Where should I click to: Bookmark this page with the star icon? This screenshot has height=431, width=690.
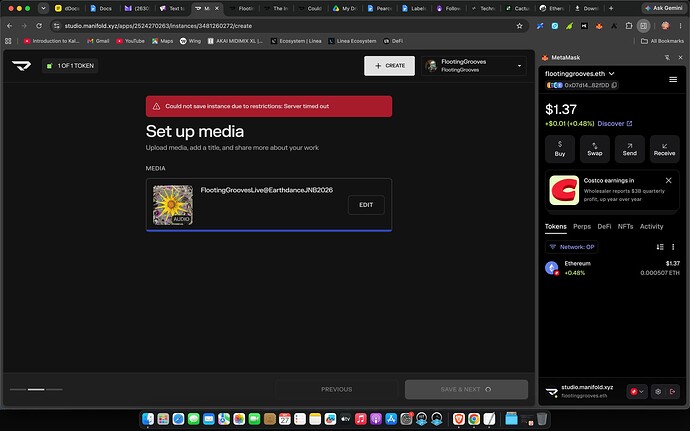519,26
